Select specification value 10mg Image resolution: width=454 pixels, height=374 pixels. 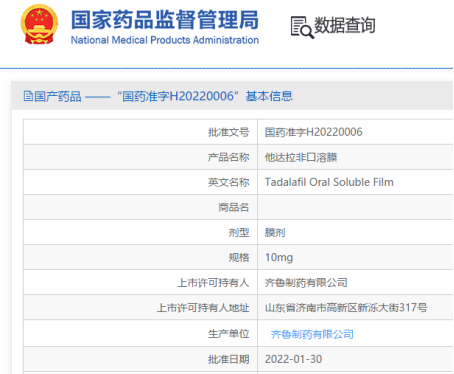(x=279, y=257)
